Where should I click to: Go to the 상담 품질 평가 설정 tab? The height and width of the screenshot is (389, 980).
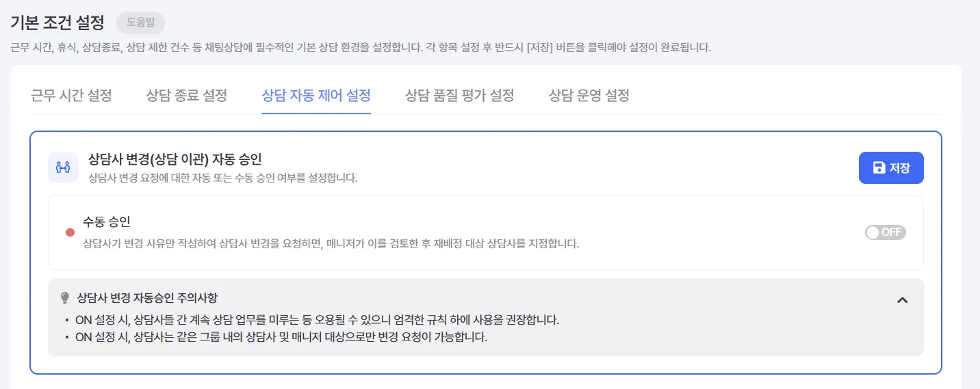(460, 95)
